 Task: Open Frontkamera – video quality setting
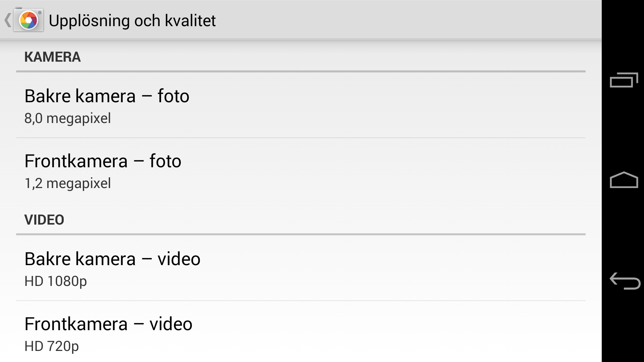coord(301,332)
